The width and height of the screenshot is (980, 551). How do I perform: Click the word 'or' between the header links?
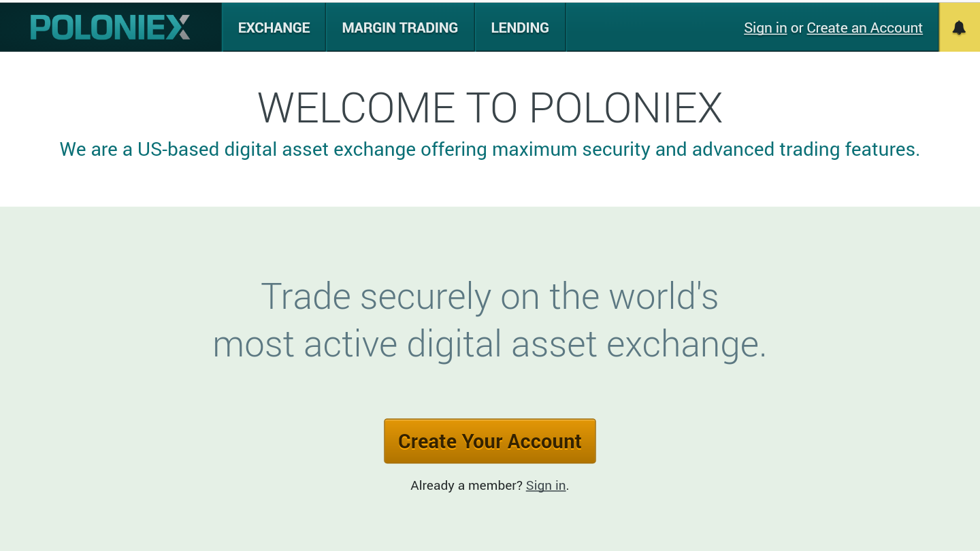[x=797, y=28]
